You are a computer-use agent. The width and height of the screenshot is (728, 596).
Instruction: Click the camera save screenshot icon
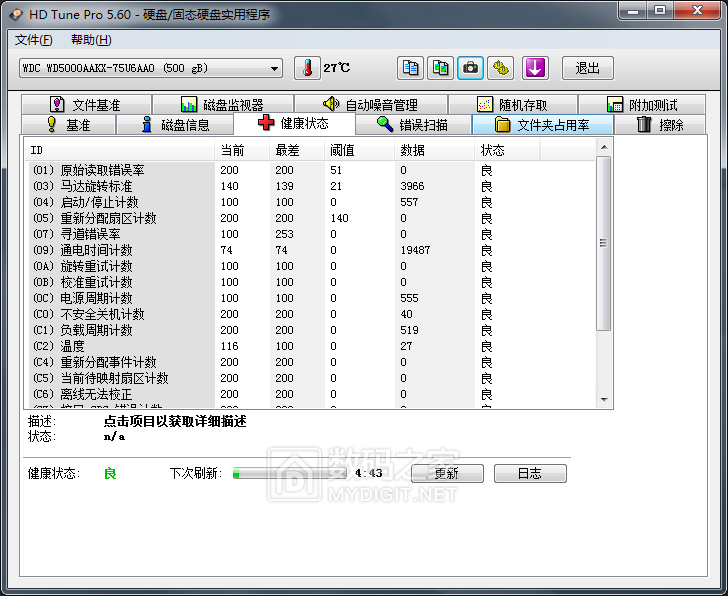pyautogui.click(x=470, y=68)
